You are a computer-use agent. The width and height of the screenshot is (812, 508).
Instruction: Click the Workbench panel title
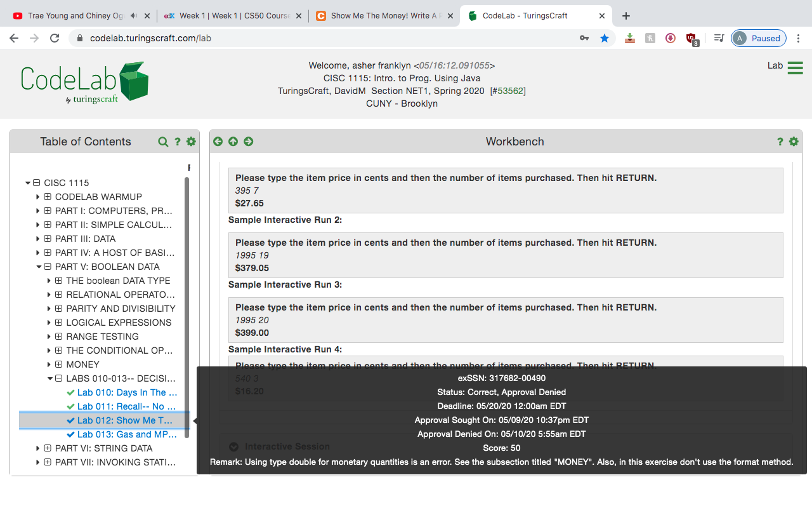pos(514,142)
